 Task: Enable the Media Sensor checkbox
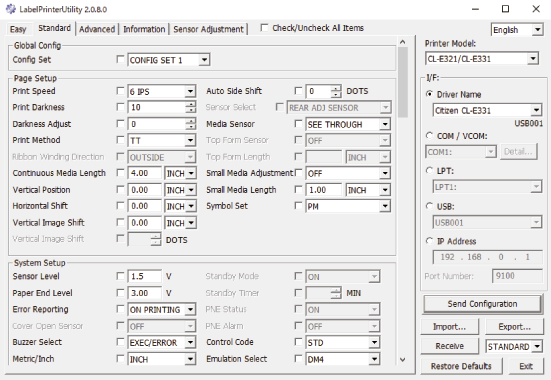298,124
